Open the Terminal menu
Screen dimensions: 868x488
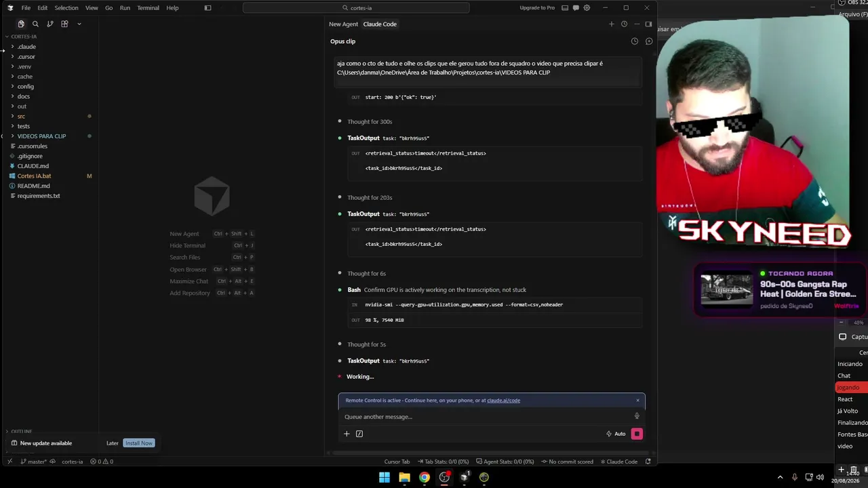(x=148, y=8)
